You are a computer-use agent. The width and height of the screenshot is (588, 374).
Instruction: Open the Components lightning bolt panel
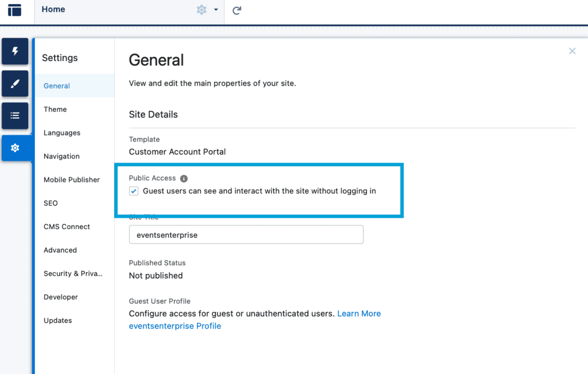click(x=15, y=51)
